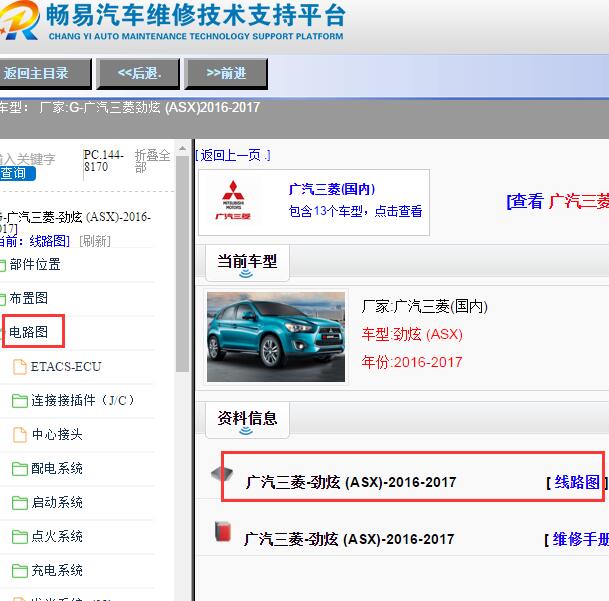The width and height of the screenshot is (609, 601).
Task: Click folder icon beside 充电系统
Action: pos(19,571)
